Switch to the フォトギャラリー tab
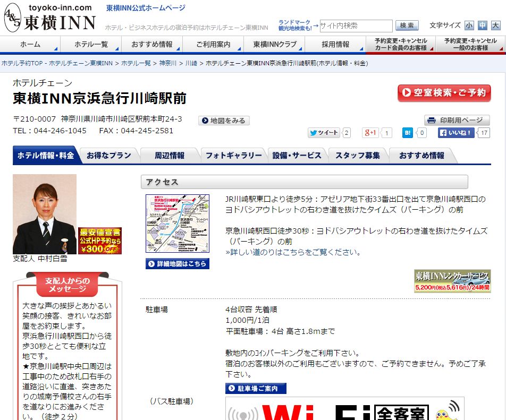Screen dimensions: 506x420 click(234, 156)
